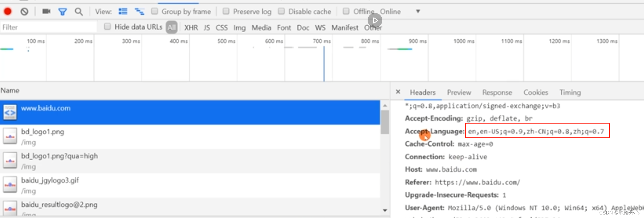Stop recording network log with red button
The height and width of the screenshot is (218, 644).
(8, 11)
